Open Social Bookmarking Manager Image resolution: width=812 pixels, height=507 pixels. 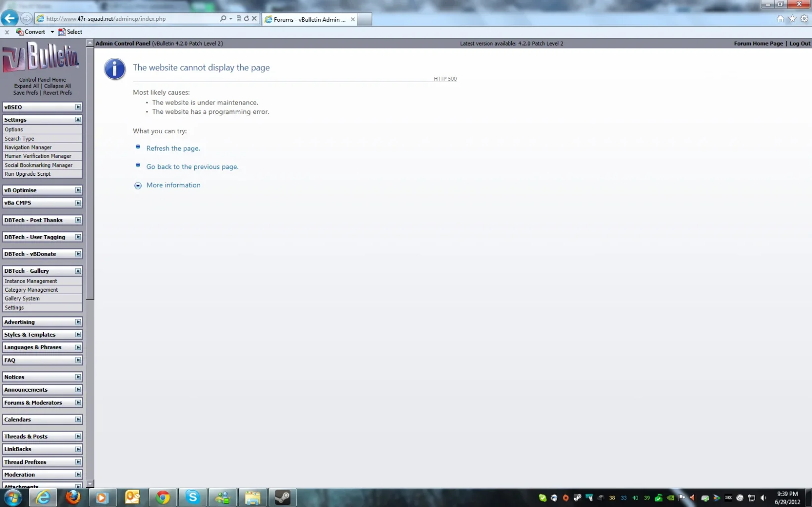click(42, 165)
